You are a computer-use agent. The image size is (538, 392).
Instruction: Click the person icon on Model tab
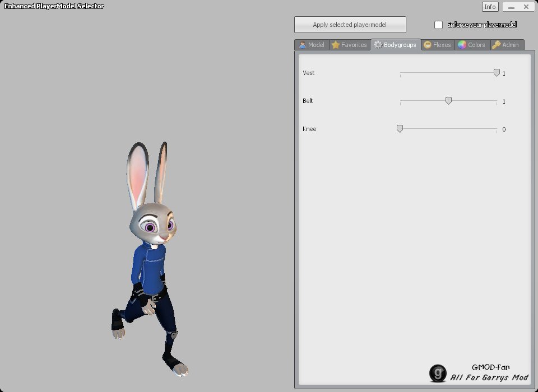tap(302, 45)
